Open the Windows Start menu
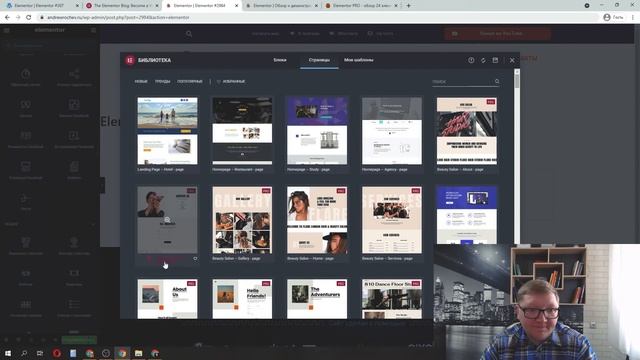This screenshot has height=360, width=640. tap(8, 353)
